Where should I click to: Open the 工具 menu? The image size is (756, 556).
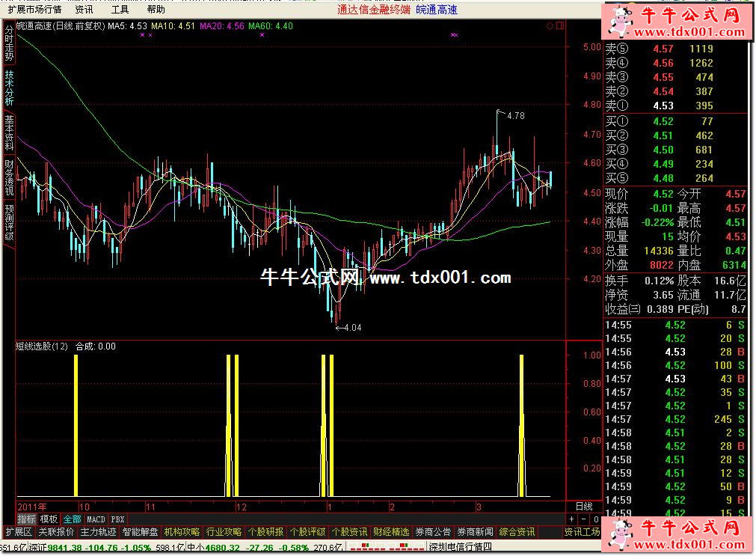(120, 10)
